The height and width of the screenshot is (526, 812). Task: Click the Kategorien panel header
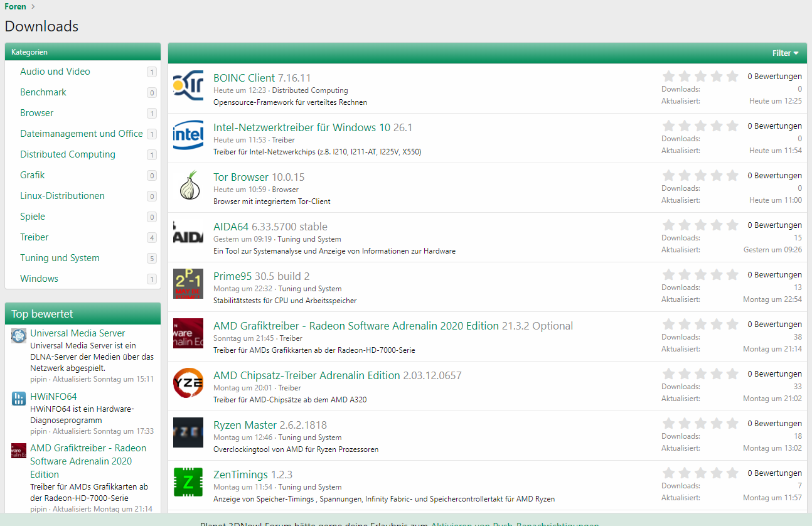pos(83,52)
